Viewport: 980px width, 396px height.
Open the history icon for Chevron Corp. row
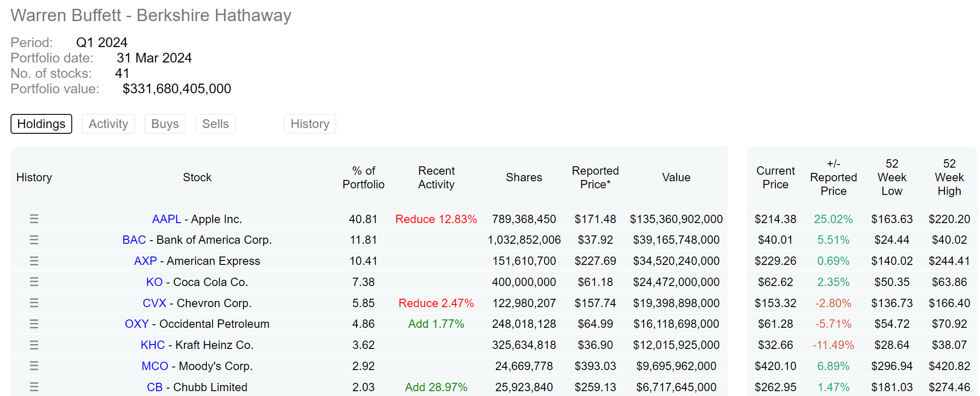(x=34, y=303)
